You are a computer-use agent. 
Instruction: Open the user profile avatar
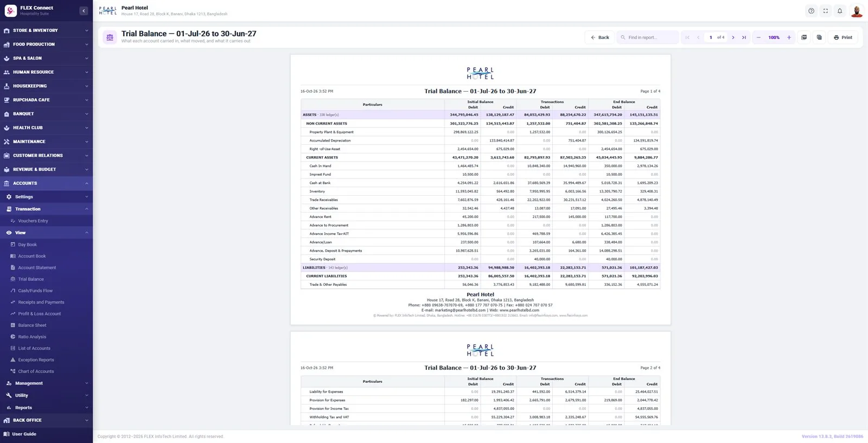tap(857, 11)
